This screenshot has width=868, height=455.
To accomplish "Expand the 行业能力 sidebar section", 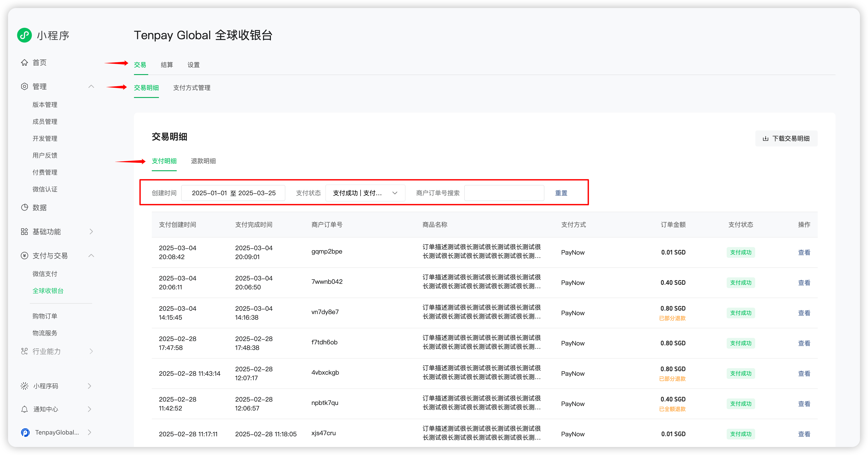I will 91,351.
